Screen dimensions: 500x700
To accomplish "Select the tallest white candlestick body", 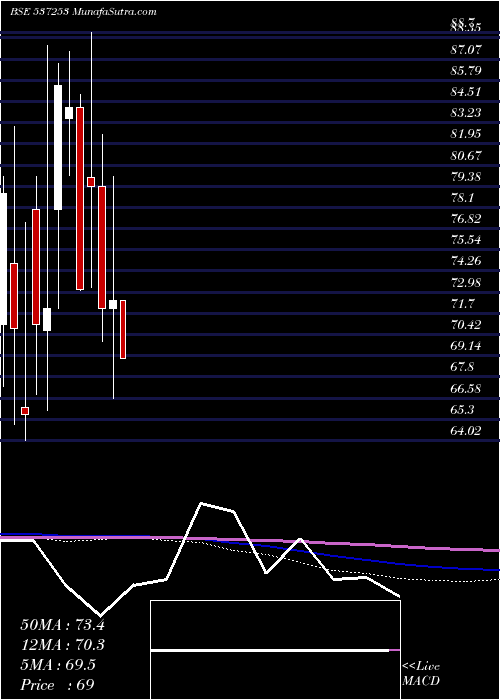I will [x=58, y=147].
